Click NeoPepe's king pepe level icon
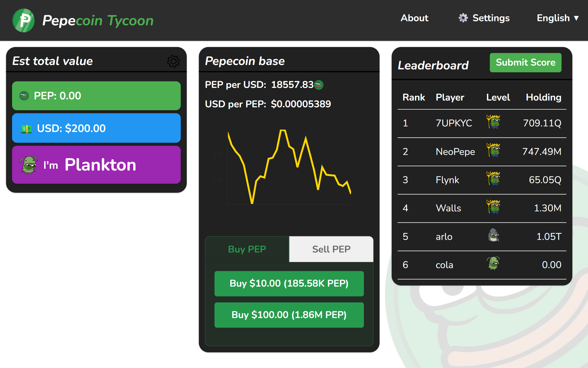This screenshot has height=368, width=588. coord(493,150)
